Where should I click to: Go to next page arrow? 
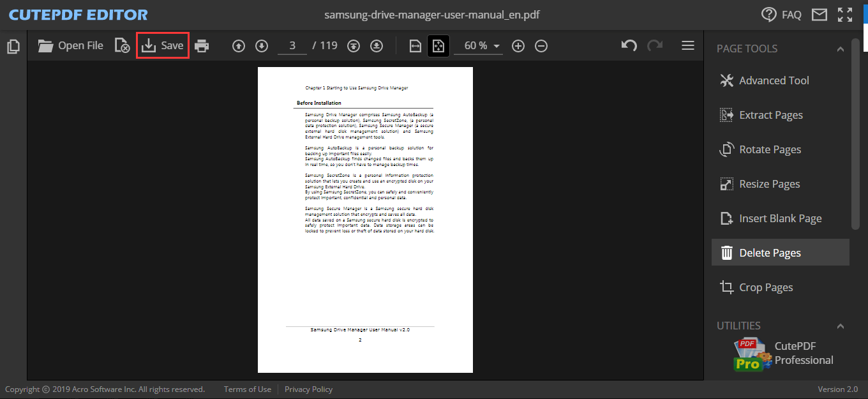(x=262, y=46)
